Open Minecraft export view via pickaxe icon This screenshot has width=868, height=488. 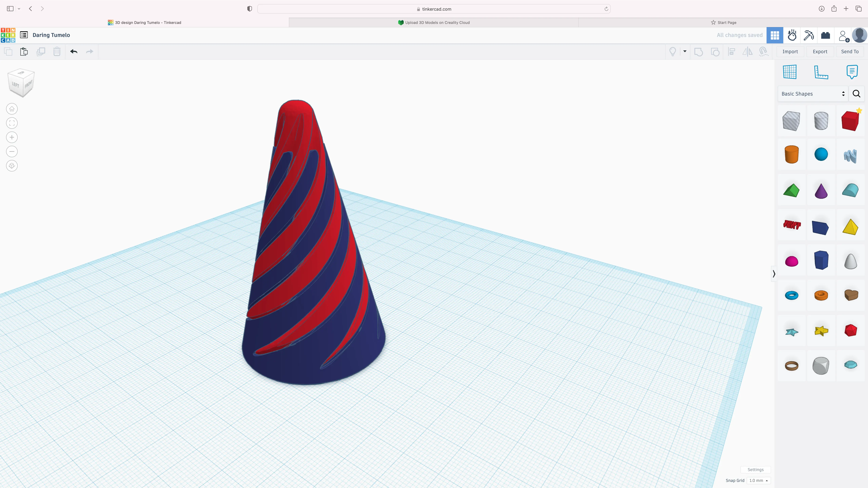pyautogui.click(x=808, y=35)
